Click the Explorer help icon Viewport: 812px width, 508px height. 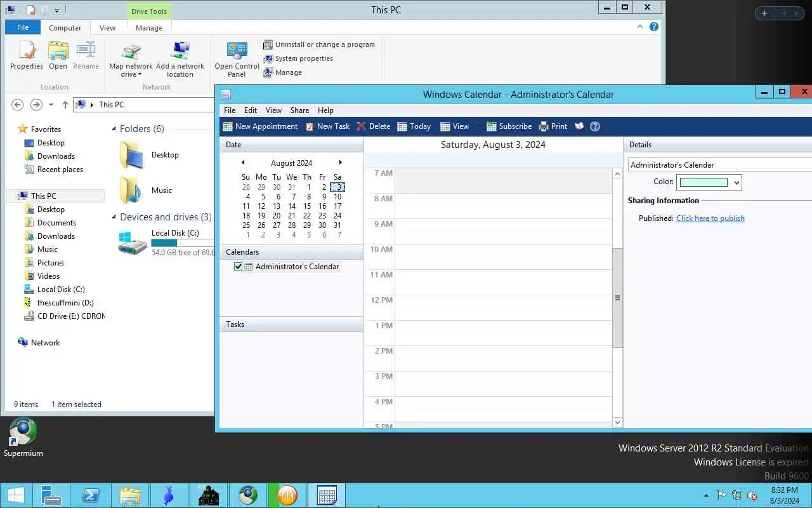(x=654, y=27)
